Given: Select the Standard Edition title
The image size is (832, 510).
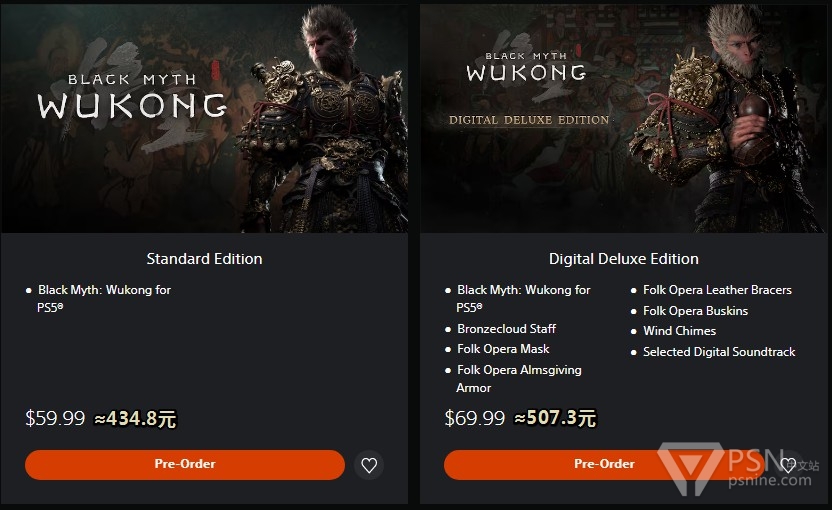Looking at the screenshot, I should click(204, 258).
